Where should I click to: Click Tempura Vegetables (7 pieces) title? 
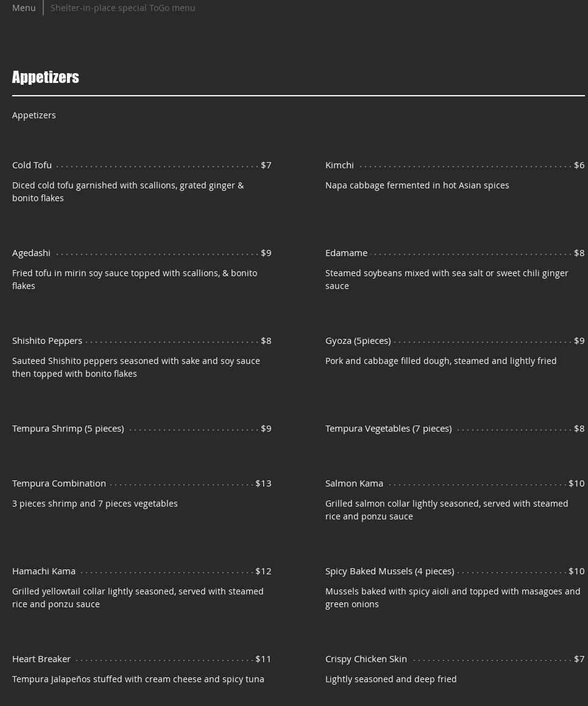(x=388, y=428)
